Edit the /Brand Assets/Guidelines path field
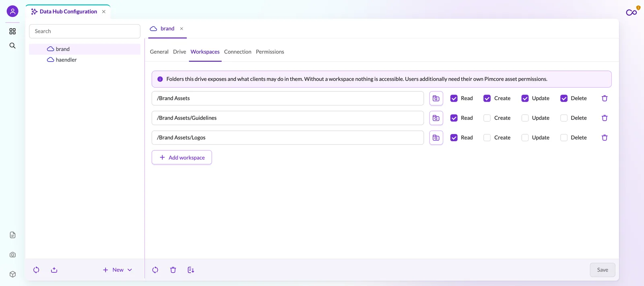644x286 pixels. tap(288, 118)
